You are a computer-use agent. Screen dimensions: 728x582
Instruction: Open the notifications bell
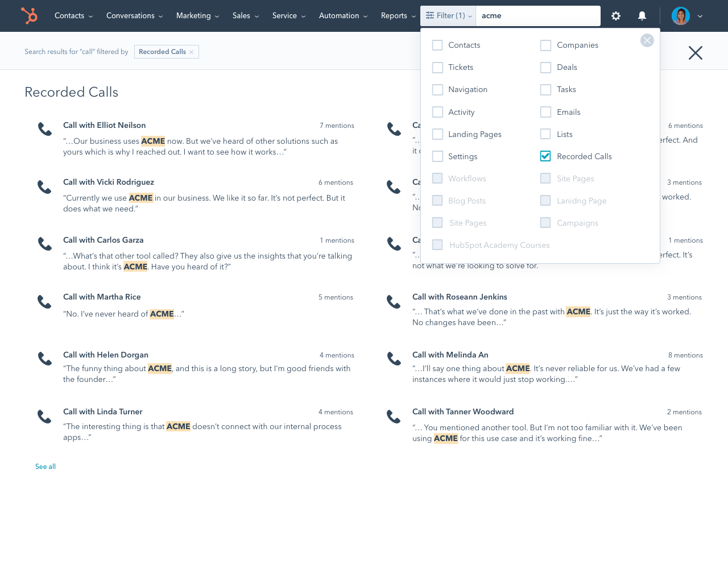point(642,16)
